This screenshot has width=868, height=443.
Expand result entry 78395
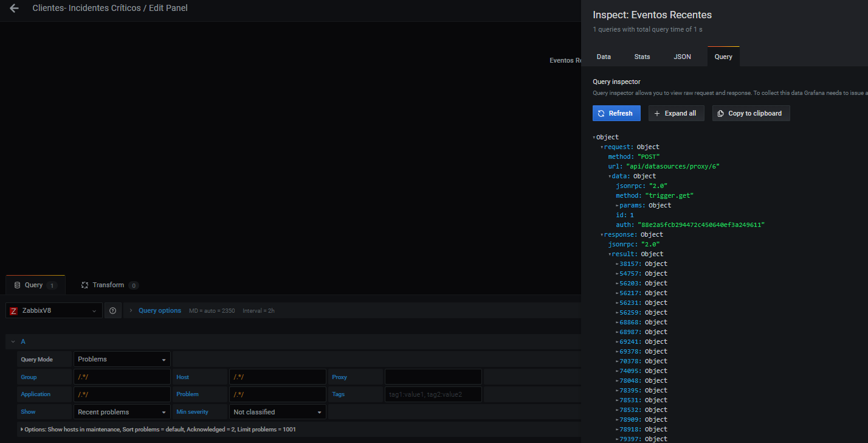point(618,391)
